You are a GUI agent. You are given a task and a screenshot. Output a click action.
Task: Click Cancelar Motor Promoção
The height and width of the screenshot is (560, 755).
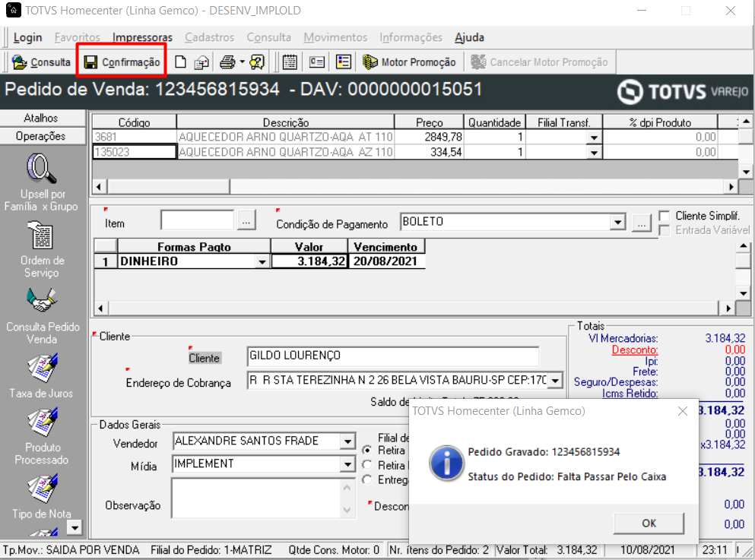point(539,62)
